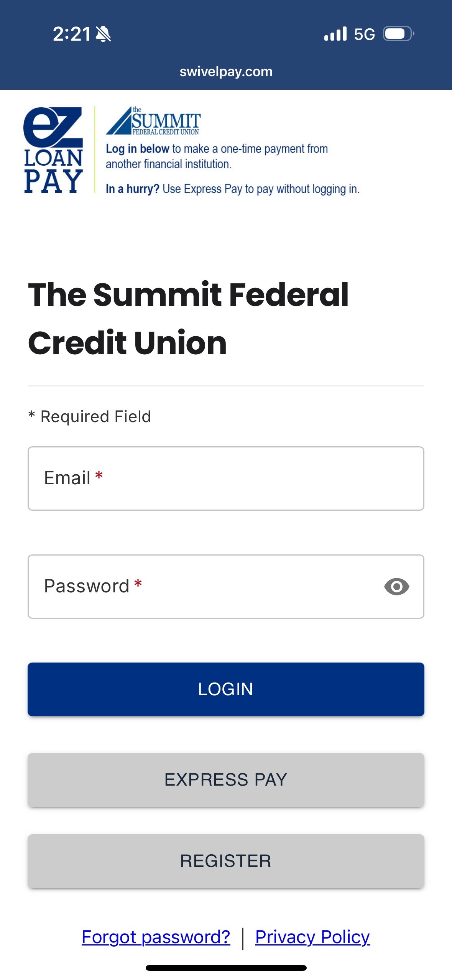
Task: Tap the silent mode bell icon
Action: (103, 34)
